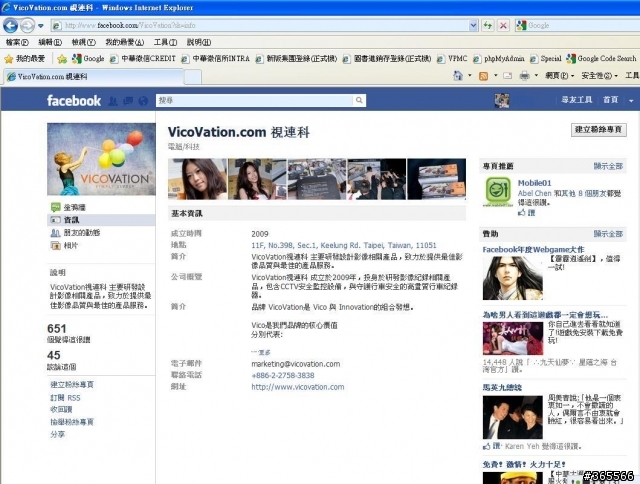Click 尋友工具 in Facebook header
The height and width of the screenshot is (484, 640).
[576, 100]
